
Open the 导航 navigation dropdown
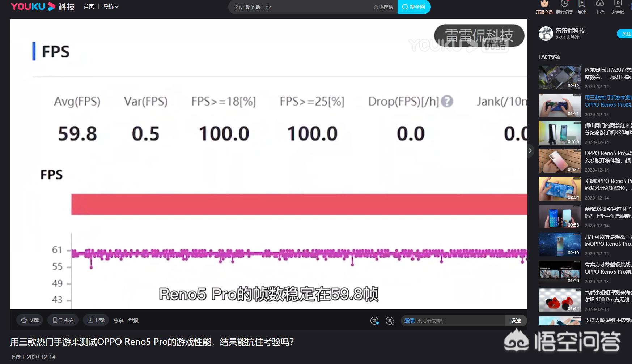tap(110, 7)
